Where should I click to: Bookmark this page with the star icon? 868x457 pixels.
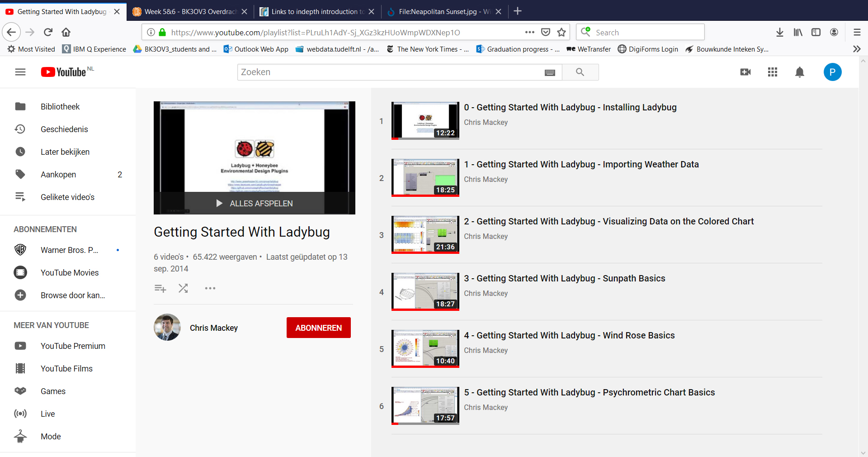click(x=561, y=32)
